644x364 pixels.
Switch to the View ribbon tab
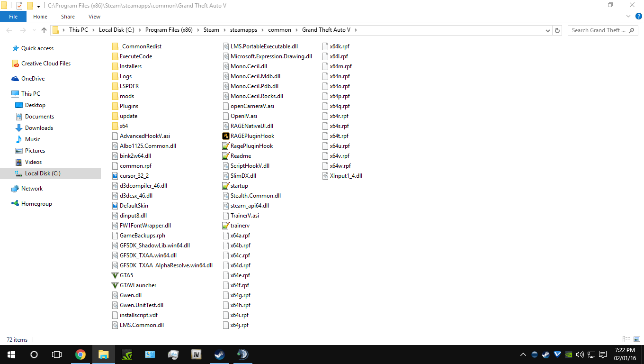pyautogui.click(x=94, y=17)
